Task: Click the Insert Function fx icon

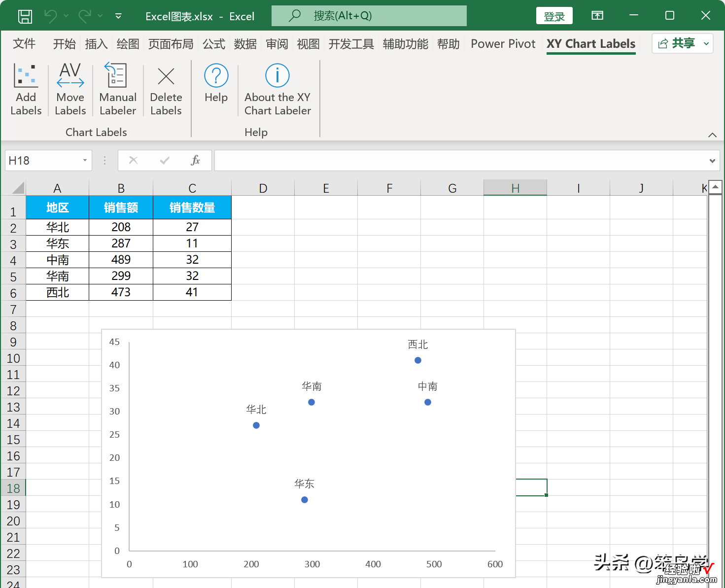Action: coord(196,160)
